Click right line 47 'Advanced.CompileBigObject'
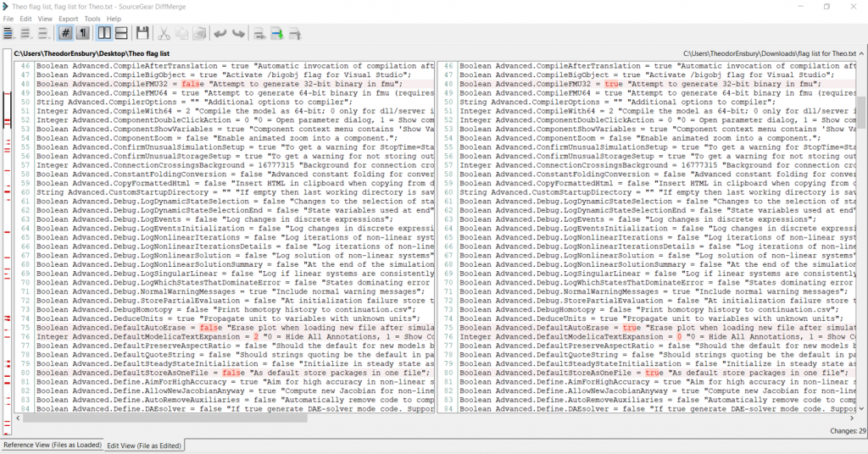The image size is (868, 454). point(552,75)
